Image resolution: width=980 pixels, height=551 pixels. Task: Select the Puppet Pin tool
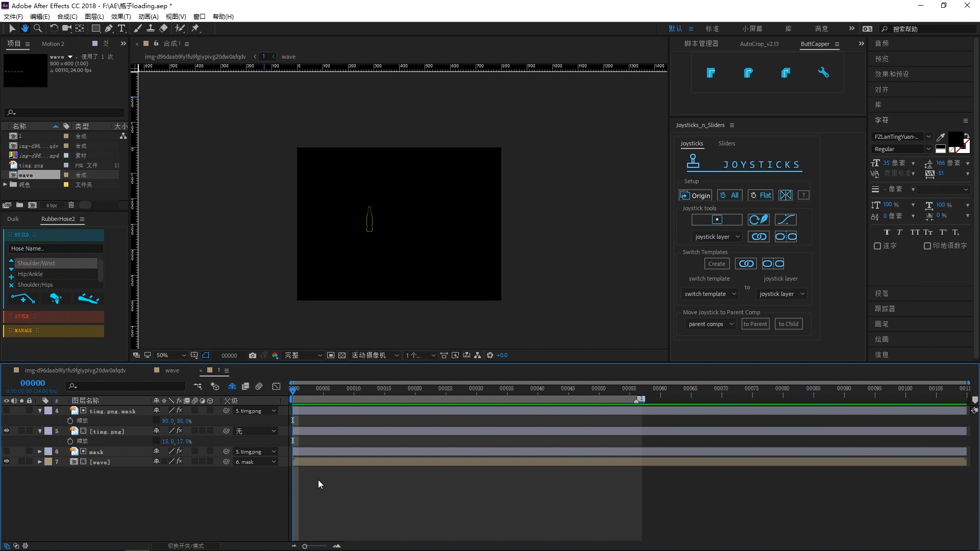point(195,29)
